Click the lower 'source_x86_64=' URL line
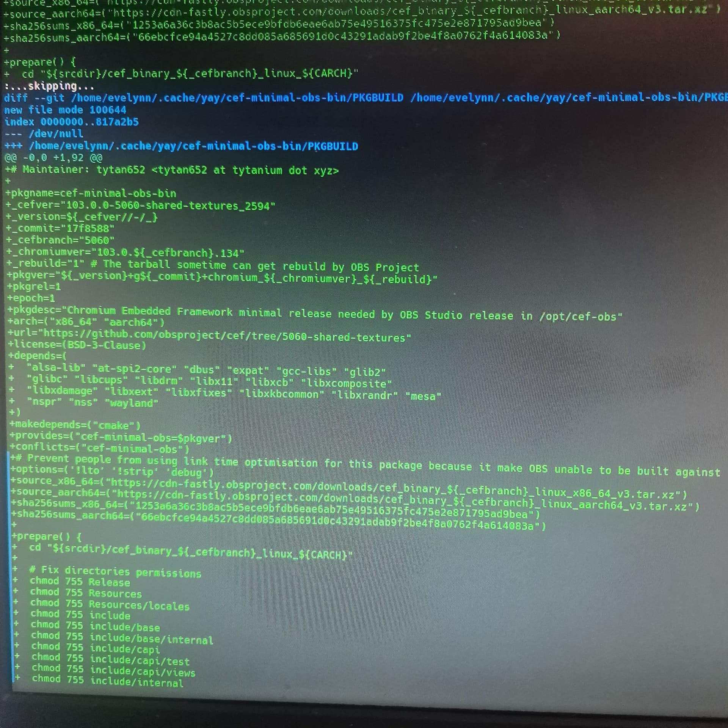Image resolution: width=728 pixels, height=728 pixels. 349,488
